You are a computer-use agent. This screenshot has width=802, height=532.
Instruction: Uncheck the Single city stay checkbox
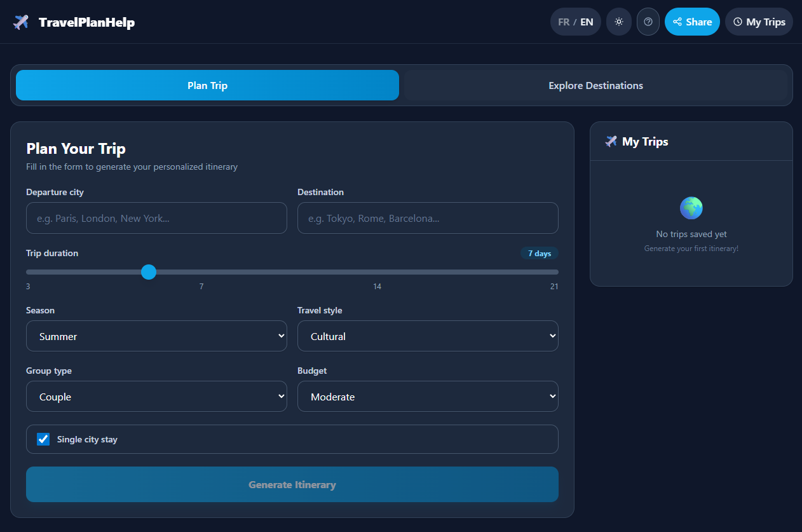(43, 439)
